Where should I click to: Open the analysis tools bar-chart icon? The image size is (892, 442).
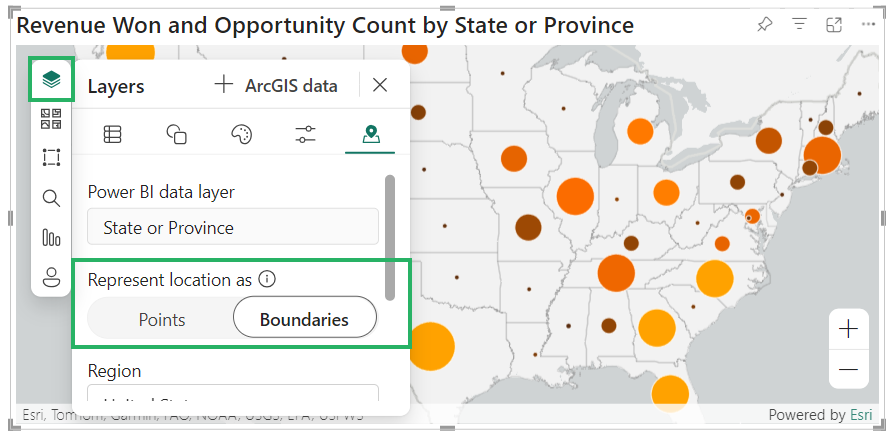[x=51, y=237]
